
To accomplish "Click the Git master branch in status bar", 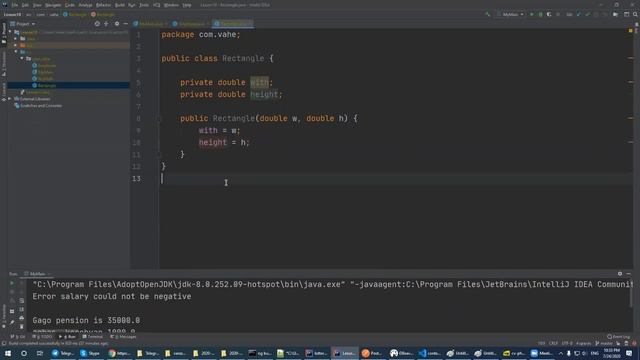I will (603, 343).
